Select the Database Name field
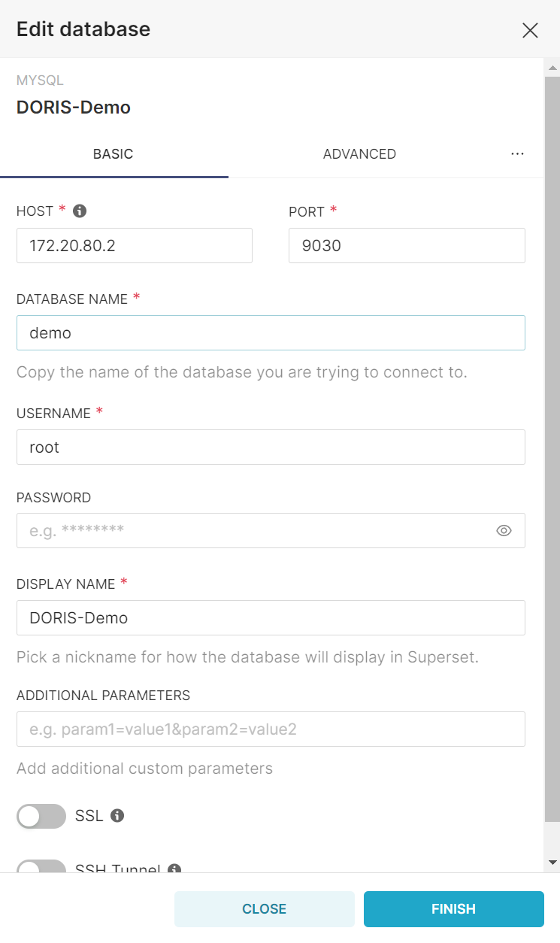This screenshot has height=943, width=560. coord(271,333)
